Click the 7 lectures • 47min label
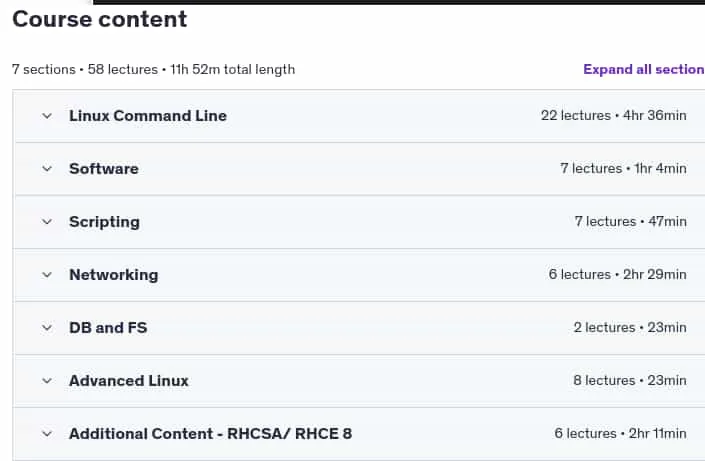Viewport: 705px width, 461px height. coord(630,221)
